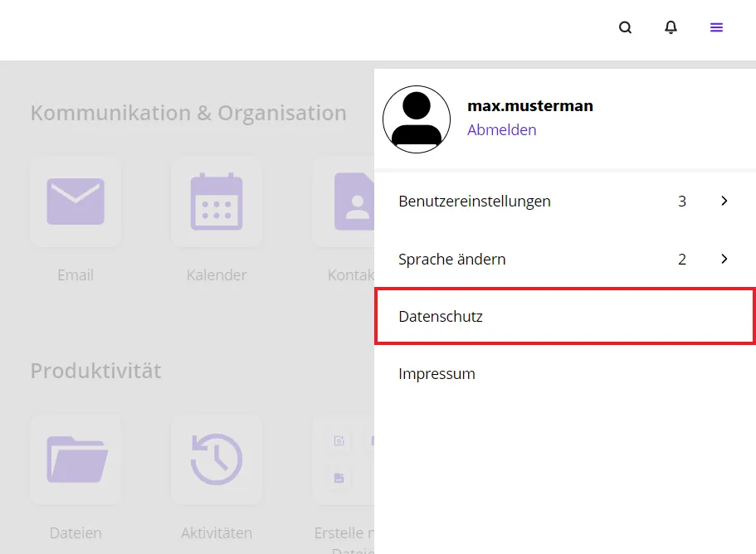
Task: Open the Kalender app icon
Action: [217, 202]
